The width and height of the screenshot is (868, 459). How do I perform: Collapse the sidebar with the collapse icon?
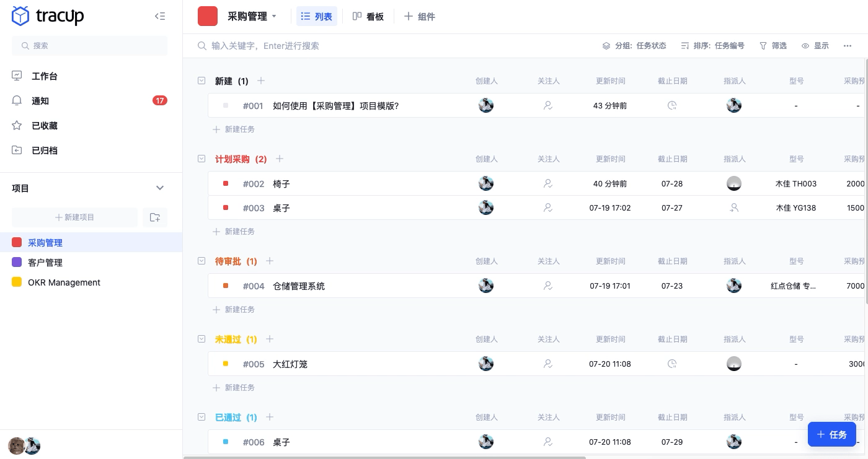click(160, 16)
